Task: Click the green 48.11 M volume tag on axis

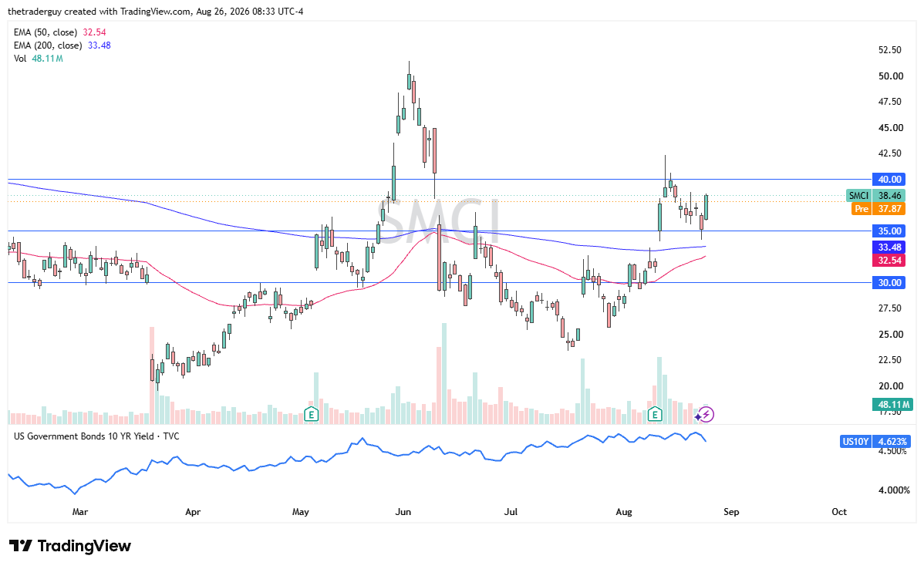Action: pyautogui.click(x=893, y=405)
